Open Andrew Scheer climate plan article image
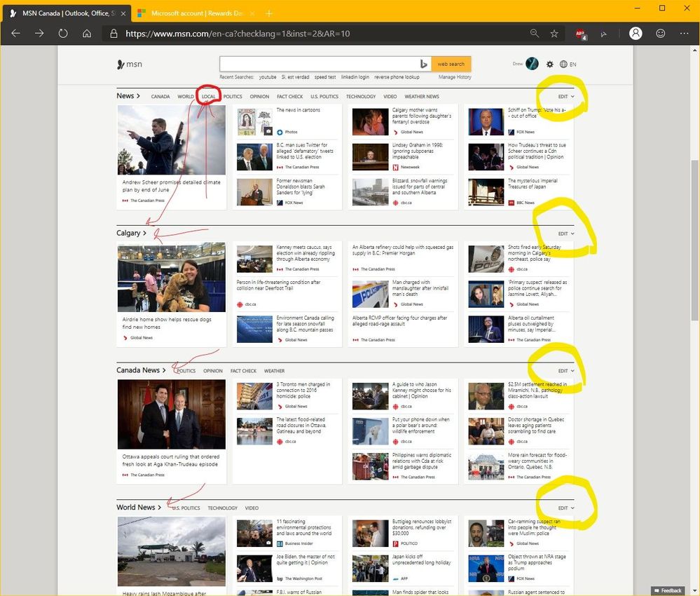Screen dimensions: 700x596 [x=172, y=140]
